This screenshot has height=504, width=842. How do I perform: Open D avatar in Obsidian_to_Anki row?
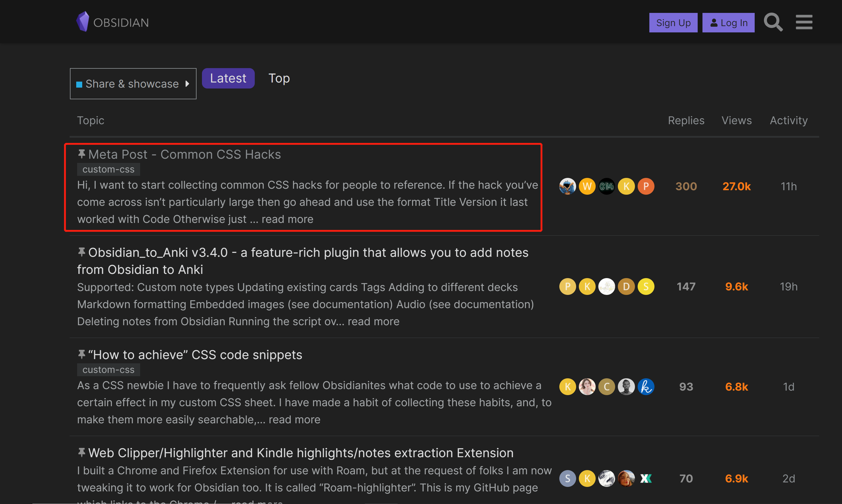(626, 286)
